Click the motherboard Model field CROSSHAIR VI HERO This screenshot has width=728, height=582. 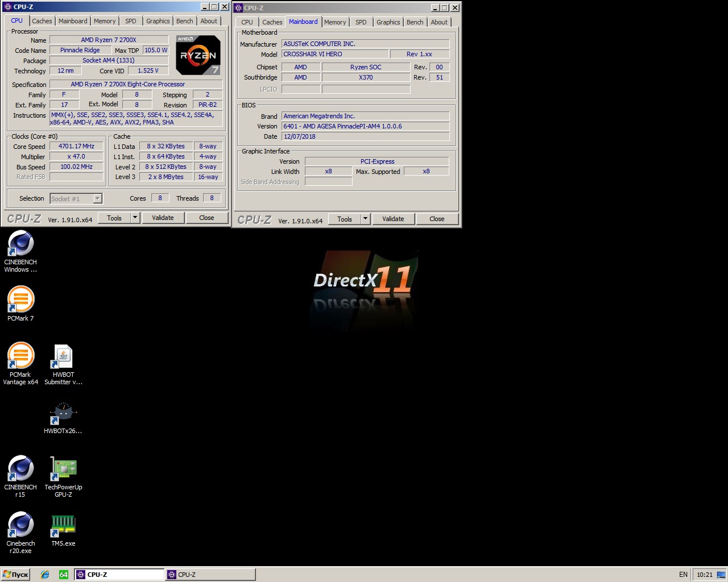point(335,54)
